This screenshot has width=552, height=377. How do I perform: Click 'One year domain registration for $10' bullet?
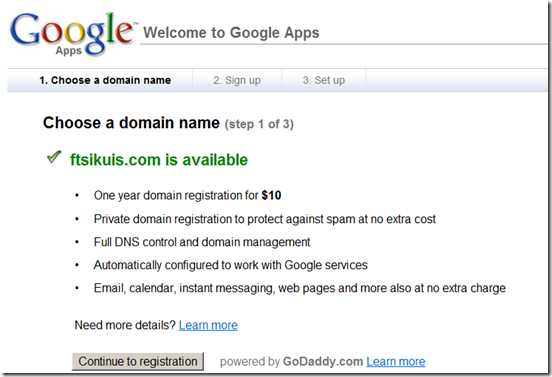coord(187,195)
